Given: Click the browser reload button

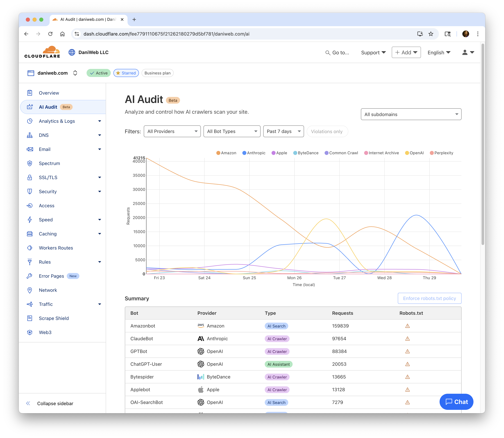Looking at the screenshot, I should point(50,34).
